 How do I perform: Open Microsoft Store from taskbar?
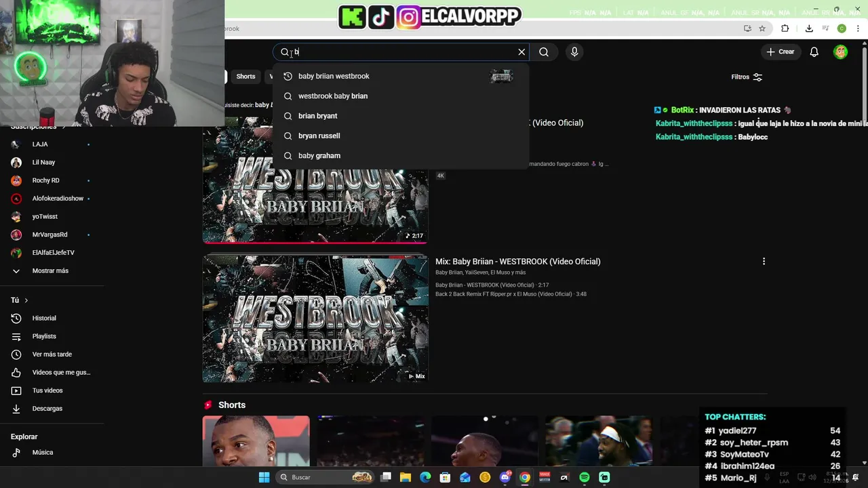[x=445, y=477]
